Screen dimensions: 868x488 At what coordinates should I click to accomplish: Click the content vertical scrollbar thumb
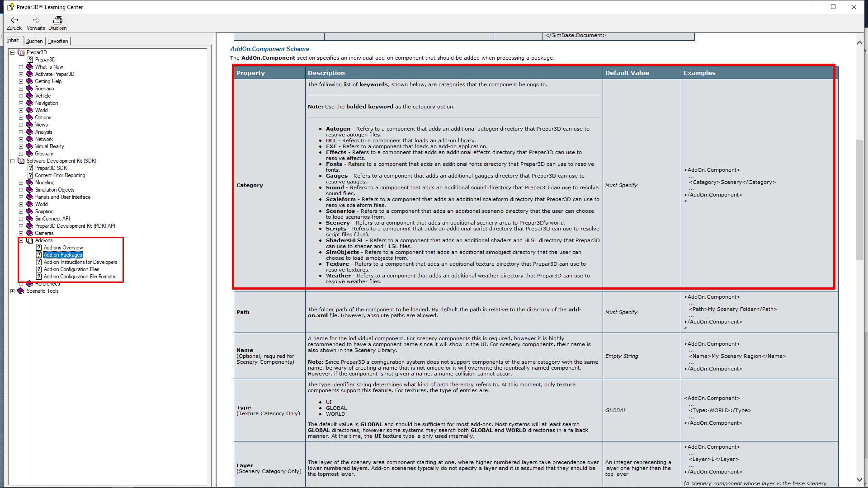859,200
